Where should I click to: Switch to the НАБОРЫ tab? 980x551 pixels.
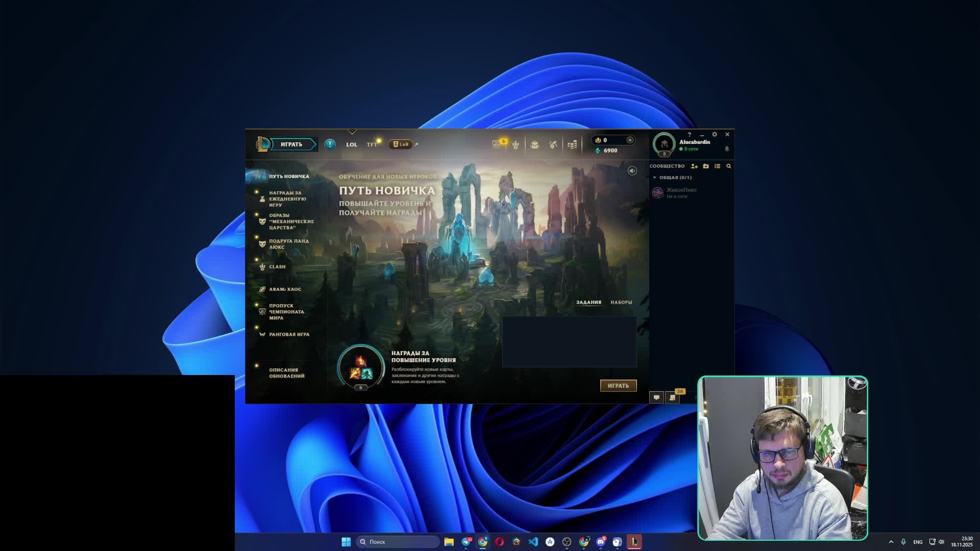tap(621, 303)
